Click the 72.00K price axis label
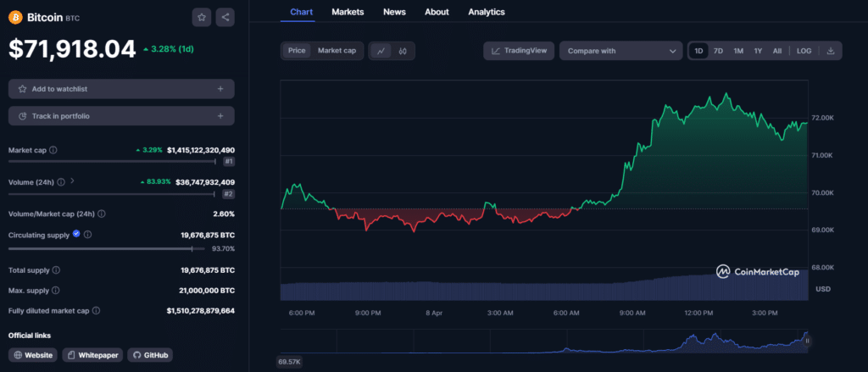The height and width of the screenshot is (372, 868). (822, 118)
